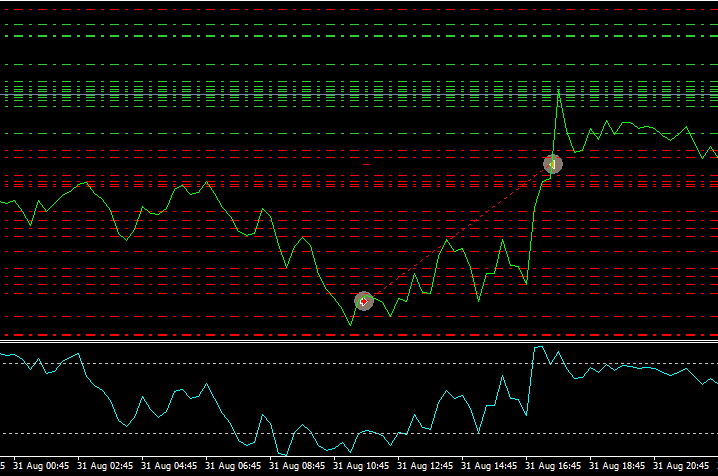Click the 31 Aug 12:45 time label
This screenshot has height=476, width=718.
coord(425,466)
